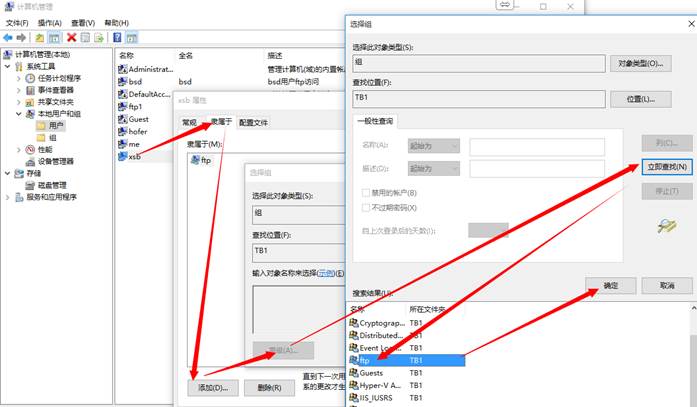
Task: Open the 操作(A) menu
Action: (x=49, y=23)
